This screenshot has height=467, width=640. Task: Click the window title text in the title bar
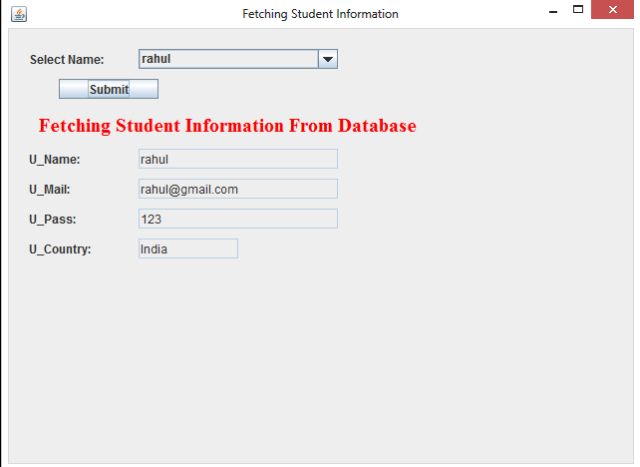[x=320, y=14]
